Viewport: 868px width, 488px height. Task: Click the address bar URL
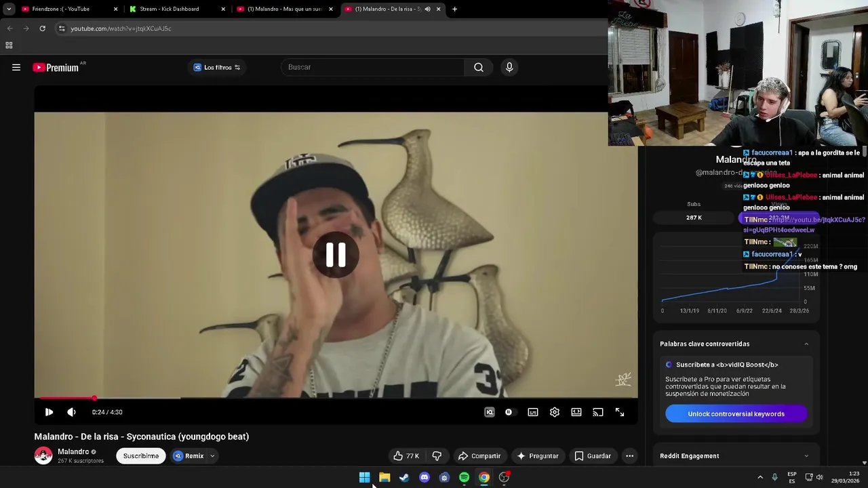(x=121, y=28)
